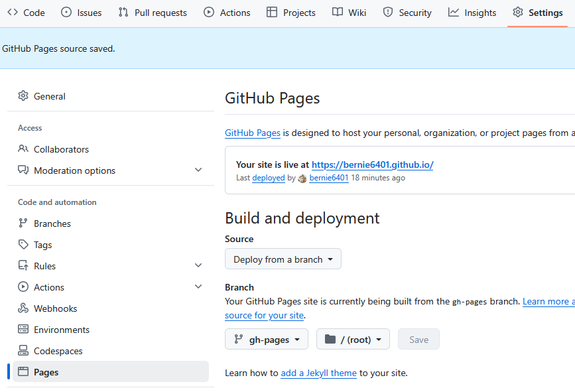Image resolution: width=575 pixels, height=392 pixels.
Task: Open the 'add a Jekyll theme' link
Action: pyautogui.click(x=318, y=373)
